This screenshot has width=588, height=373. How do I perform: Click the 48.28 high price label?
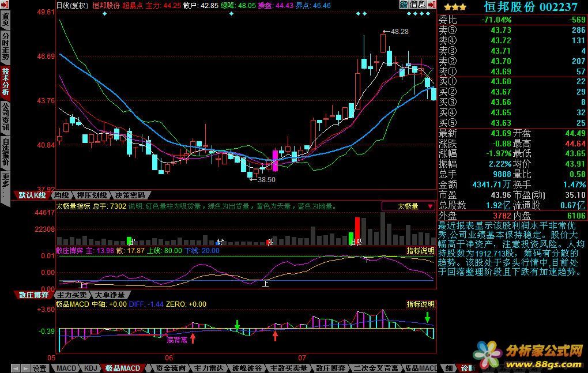tap(399, 32)
